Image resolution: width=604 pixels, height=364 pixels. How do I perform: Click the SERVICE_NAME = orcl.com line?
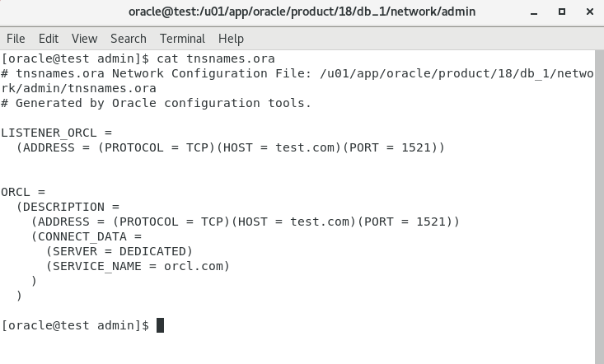click(x=138, y=266)
